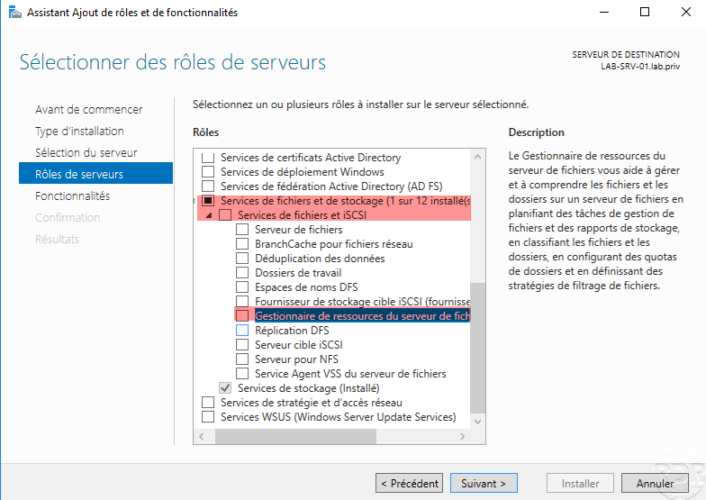
Task: Click the horizontal scroll left arrow
Action: pos(201,436)
